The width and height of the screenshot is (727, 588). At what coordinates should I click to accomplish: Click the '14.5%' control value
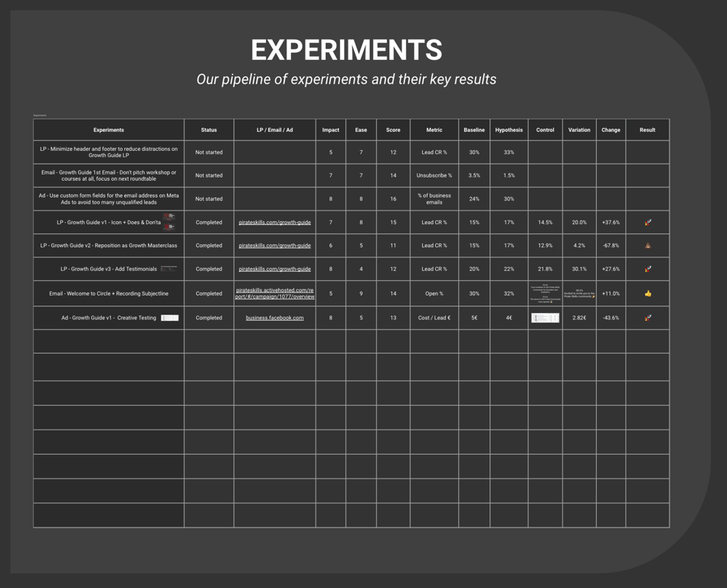[x=545, y=222]
